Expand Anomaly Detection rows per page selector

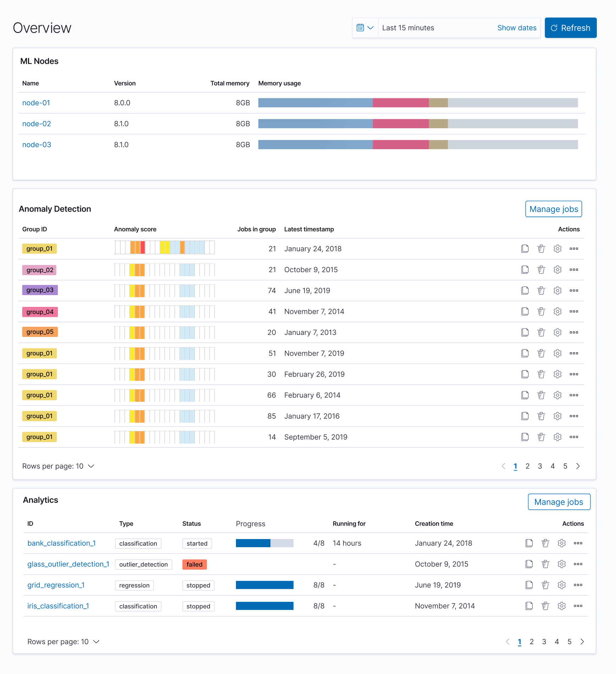pyautogui.click(x=58, y=466)
